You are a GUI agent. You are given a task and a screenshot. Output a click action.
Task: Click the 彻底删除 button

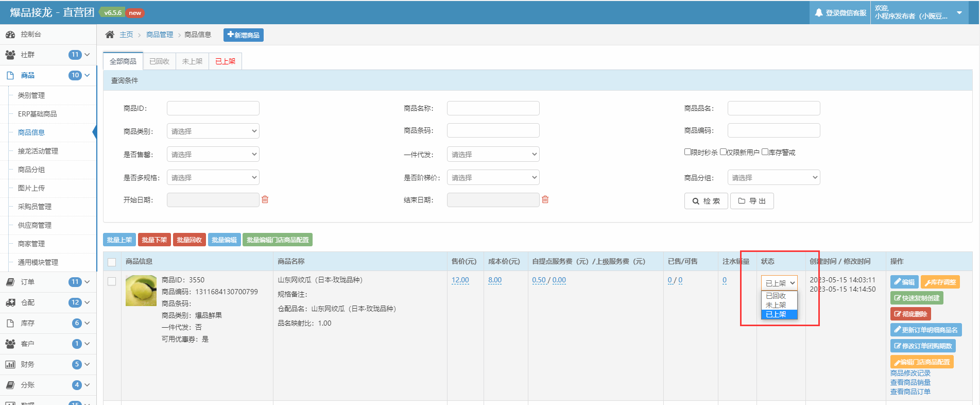(x=910, y=314)
